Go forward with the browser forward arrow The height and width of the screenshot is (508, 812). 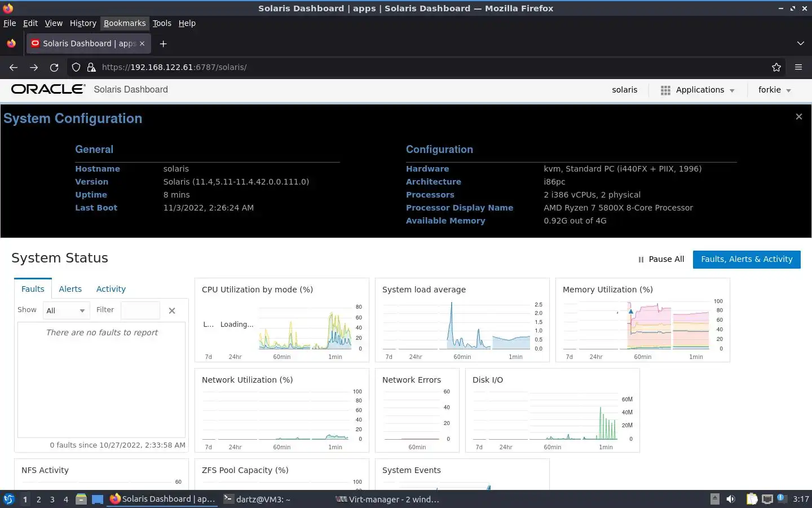click(34, 67)
